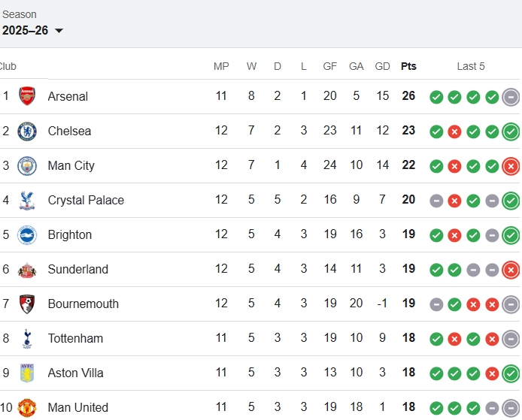Open the 2025–26 season dropdown
This screenshot has height=420, width=522.
[33, 31]
